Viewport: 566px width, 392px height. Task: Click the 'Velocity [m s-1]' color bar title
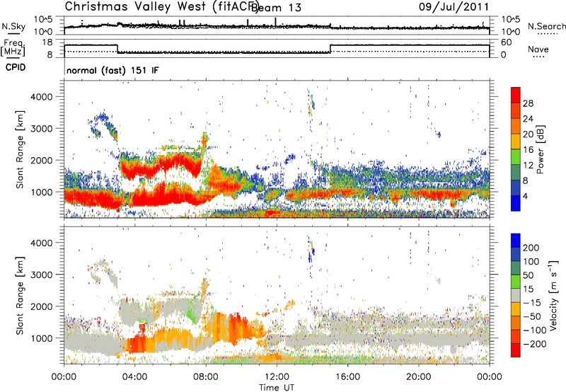click(x=553, y=295)
